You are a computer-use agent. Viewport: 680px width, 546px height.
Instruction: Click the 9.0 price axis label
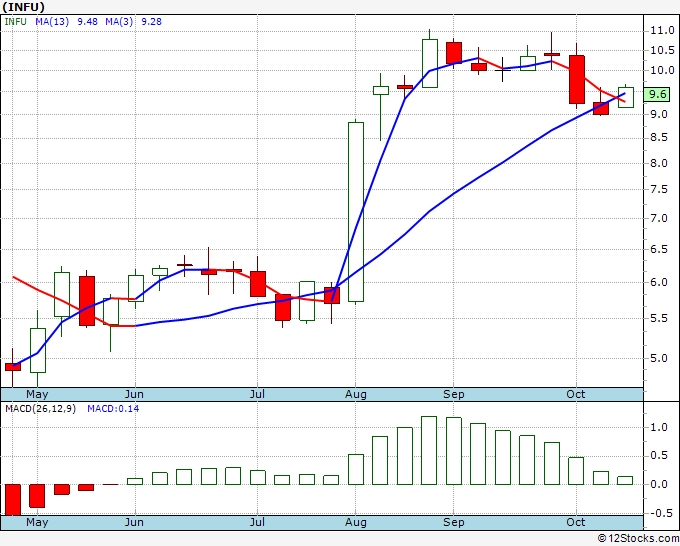[659, 114]
